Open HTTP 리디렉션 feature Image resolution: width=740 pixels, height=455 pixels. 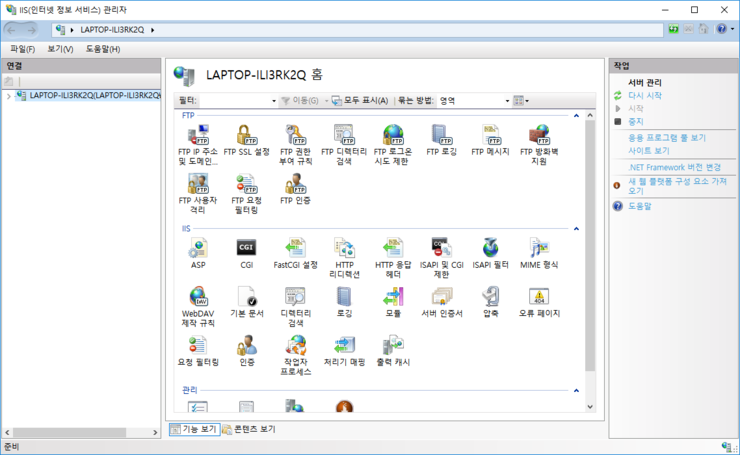[x=344, y=258]
